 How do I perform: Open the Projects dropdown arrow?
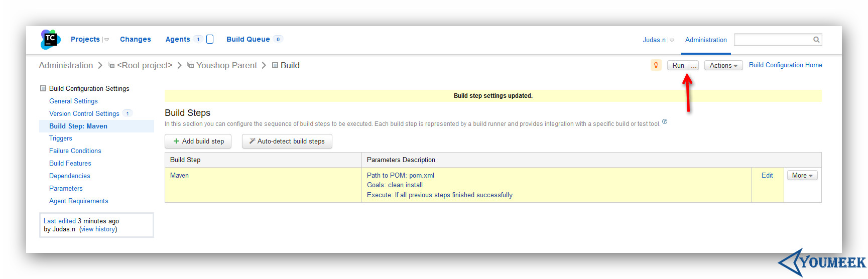[106, 40]
